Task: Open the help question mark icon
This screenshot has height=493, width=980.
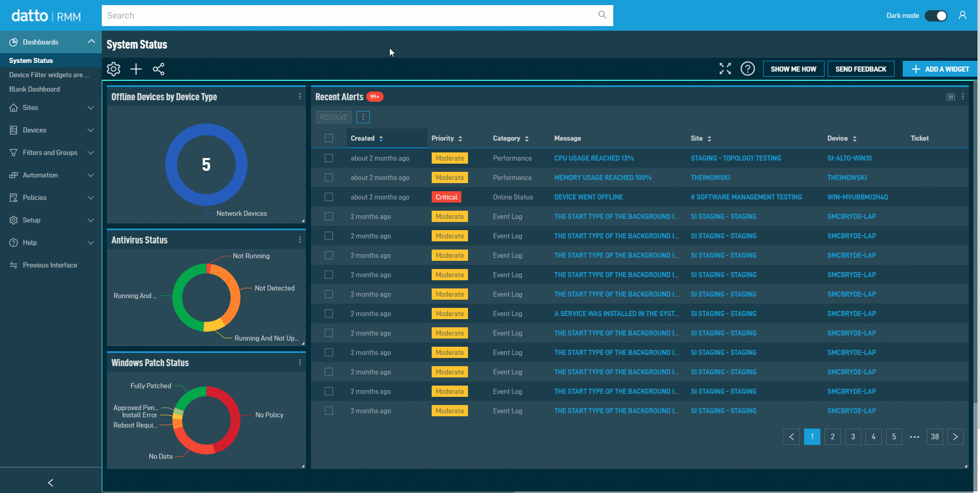Action: pyautogui.click(x=748, y=69)
